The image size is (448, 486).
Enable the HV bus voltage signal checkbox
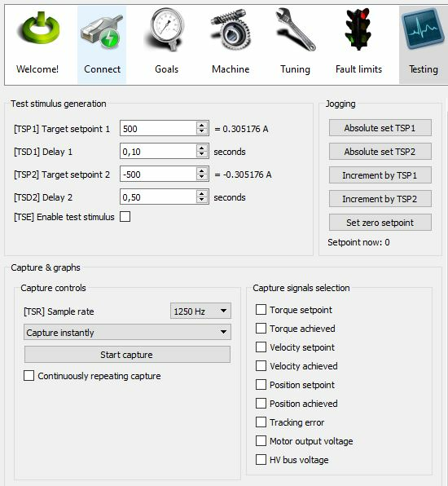pos(261,459)
